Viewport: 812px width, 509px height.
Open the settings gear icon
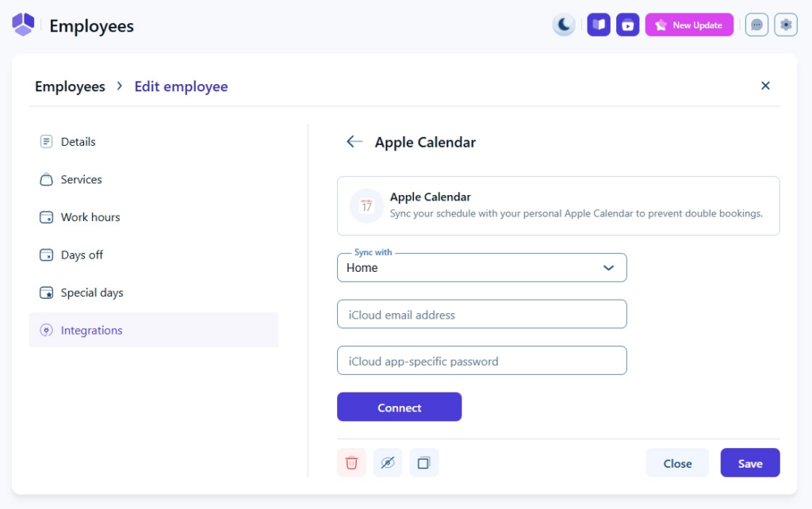(786, 25)
